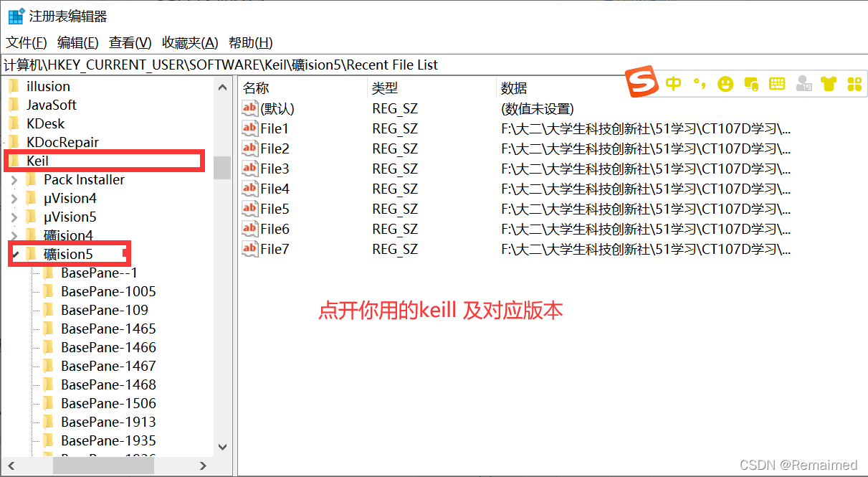Select the File7 string value icon
The height and width of the screenshot is (477, 868).
pos(249,249)
